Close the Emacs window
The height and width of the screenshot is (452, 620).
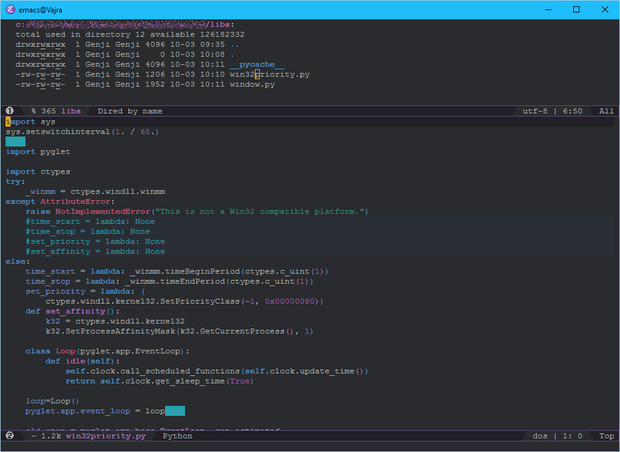coord(605,9)
